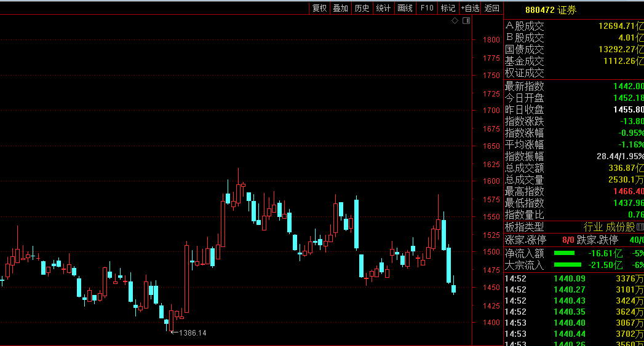644x346 pixels.
Task: Select the A股成交 value 12694.71亿
Action: 621,26
